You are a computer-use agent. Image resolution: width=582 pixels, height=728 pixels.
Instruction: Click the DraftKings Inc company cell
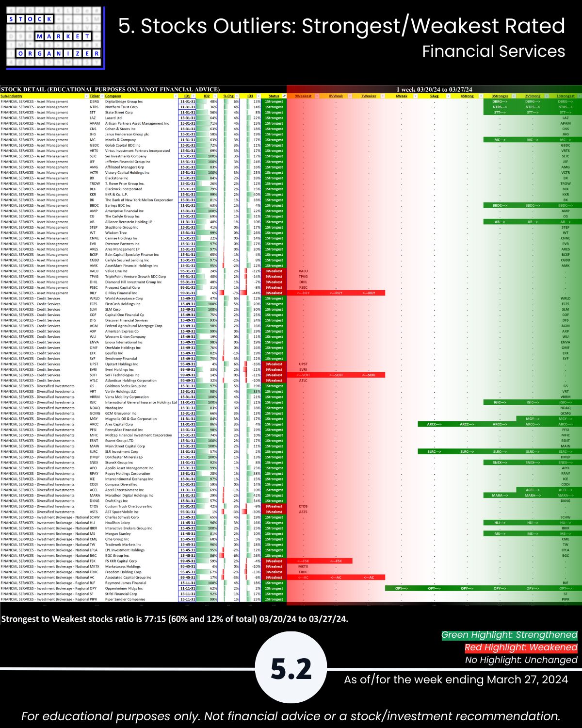[x=141, y=501]
